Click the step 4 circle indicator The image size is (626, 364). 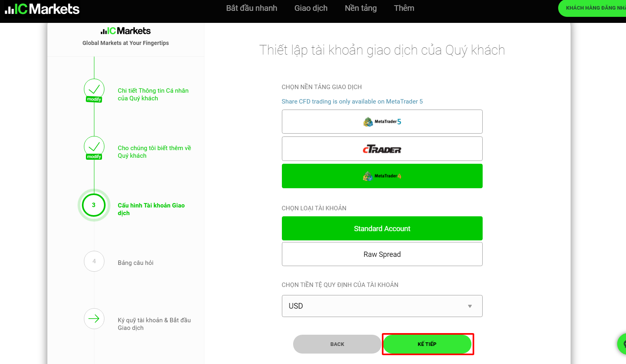[94, 261]
